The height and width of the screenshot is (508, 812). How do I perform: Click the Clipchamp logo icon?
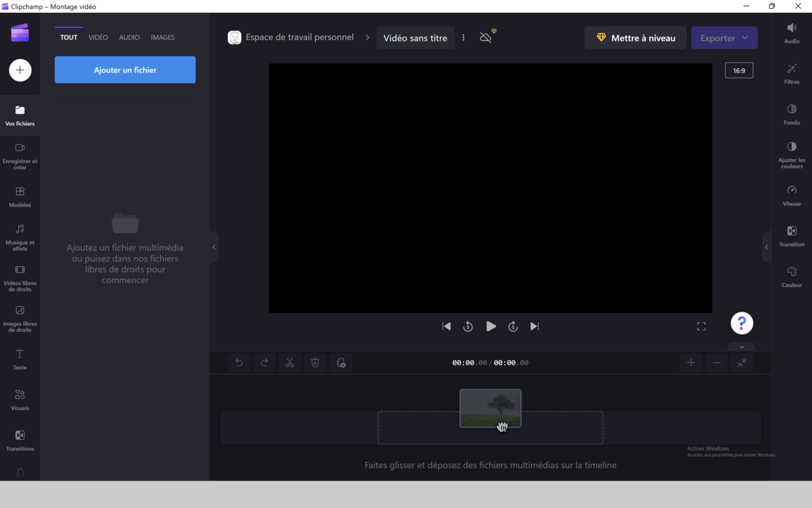(x=20, y=33)
